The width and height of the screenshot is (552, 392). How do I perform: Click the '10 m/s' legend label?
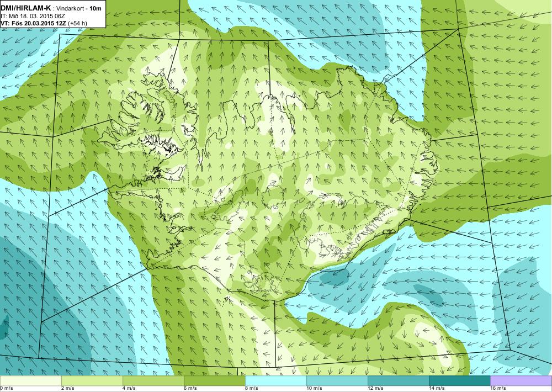tap(315, 389)
